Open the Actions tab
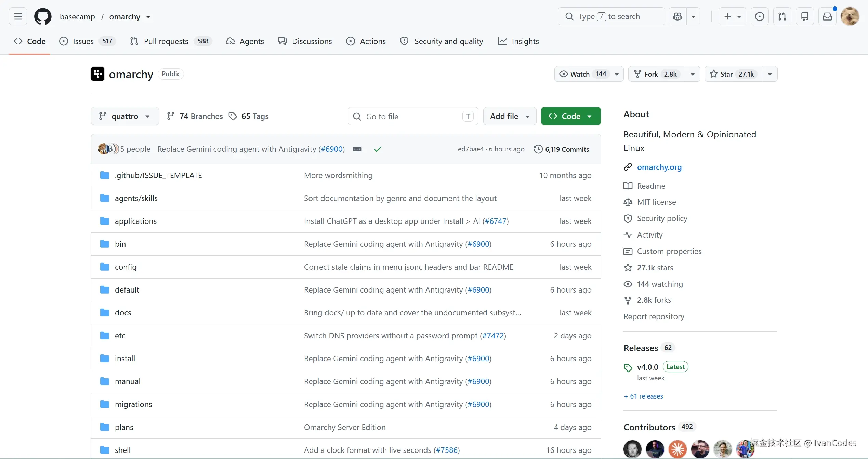This screenshot has width=868, height=459. coord(366,41)
